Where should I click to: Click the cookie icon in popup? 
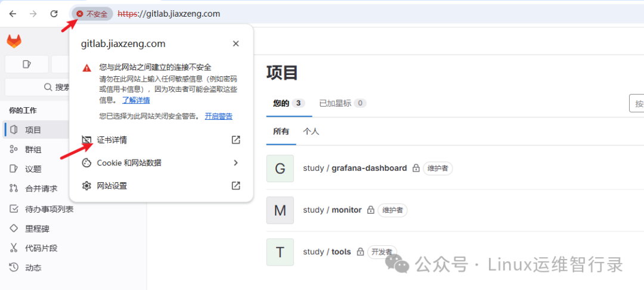pyautogui.click(x=86, y=163)
